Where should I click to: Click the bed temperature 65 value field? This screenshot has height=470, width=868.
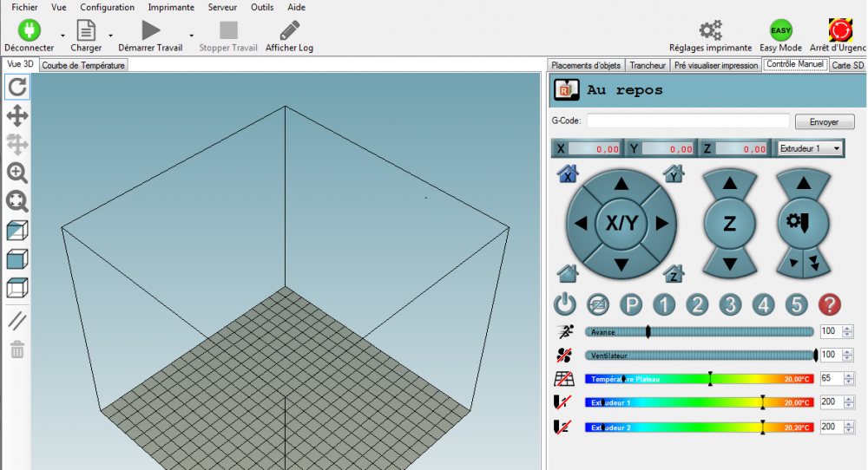click(x=831, y=378)
